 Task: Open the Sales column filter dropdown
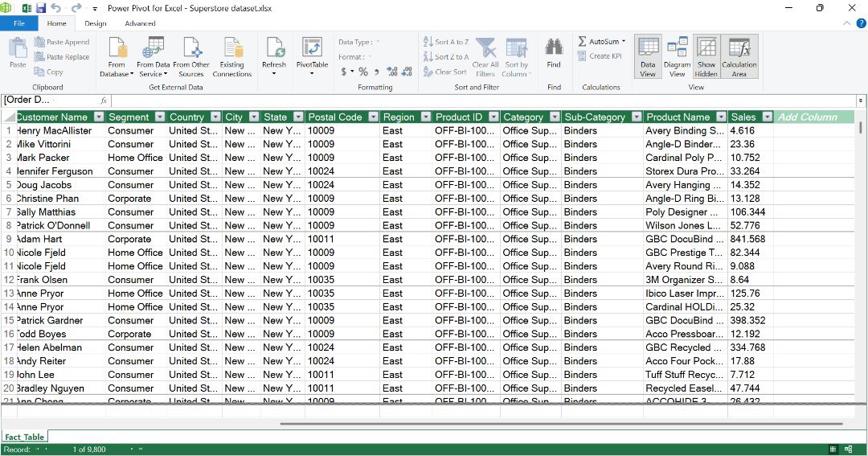[768, 117]
